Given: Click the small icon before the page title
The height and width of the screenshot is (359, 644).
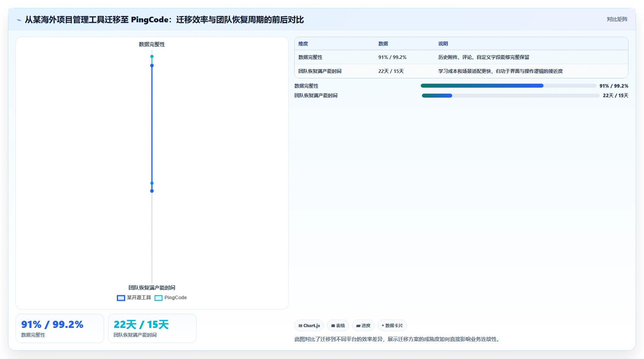Looking at the screenshot, I should coord(19,20).
